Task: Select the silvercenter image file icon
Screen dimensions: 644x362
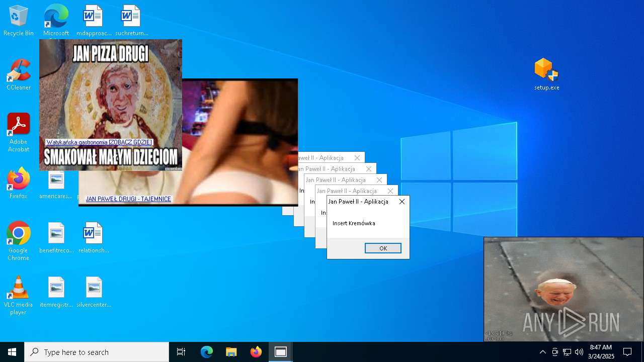Action: coord(94,292)
